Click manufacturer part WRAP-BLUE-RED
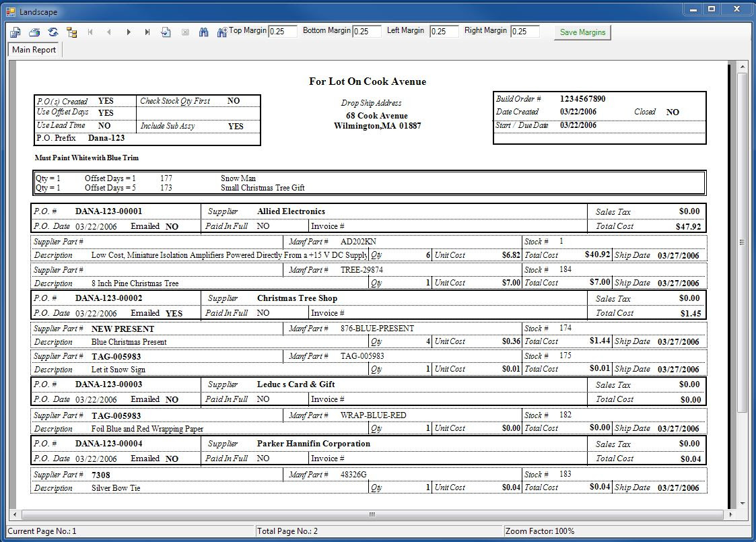The height and width of the screenshot is (542, 756). tap(373, 415)
